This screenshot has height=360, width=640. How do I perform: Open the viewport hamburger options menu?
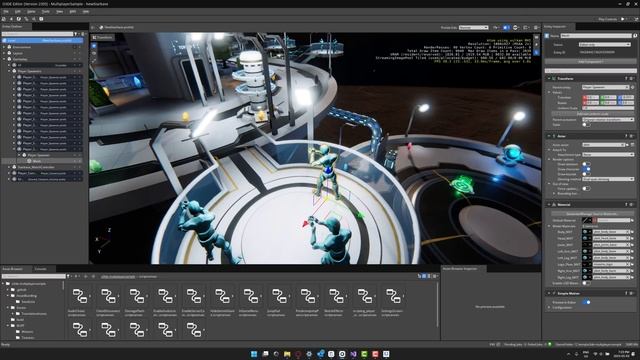pos(536,27)
